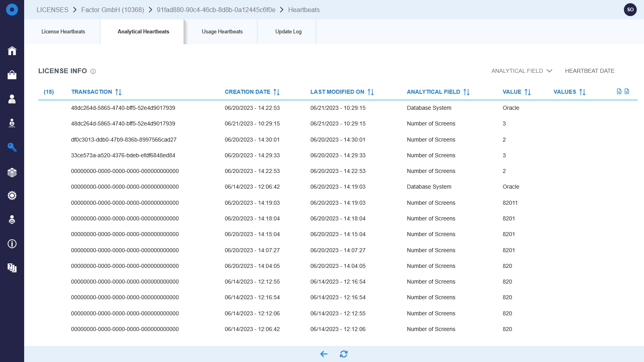Image resolution: width=644 pixels, height=362 pixels.
Task: Open the layers stack icon in sidebar
Action: 12,172
